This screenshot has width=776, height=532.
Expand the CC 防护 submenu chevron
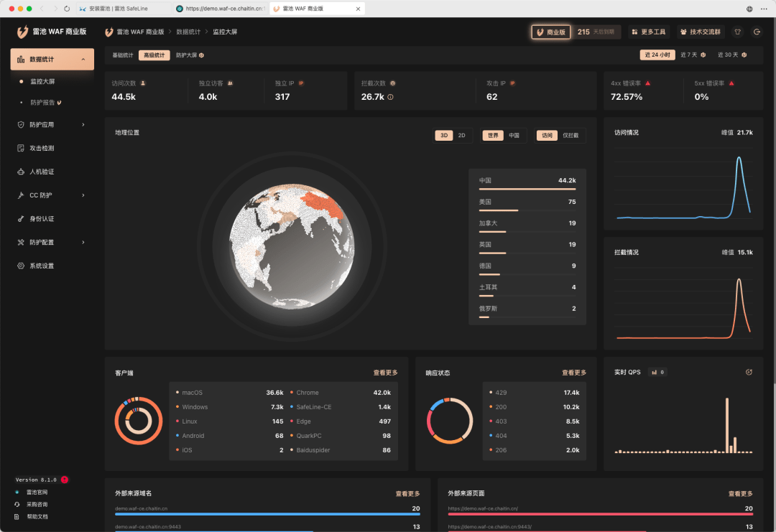[83, 195]
